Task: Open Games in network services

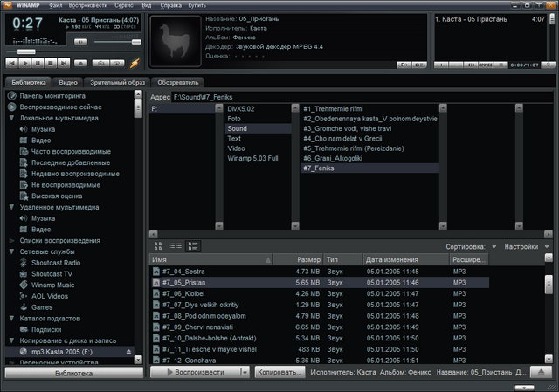Action: (x=42, y=307)
